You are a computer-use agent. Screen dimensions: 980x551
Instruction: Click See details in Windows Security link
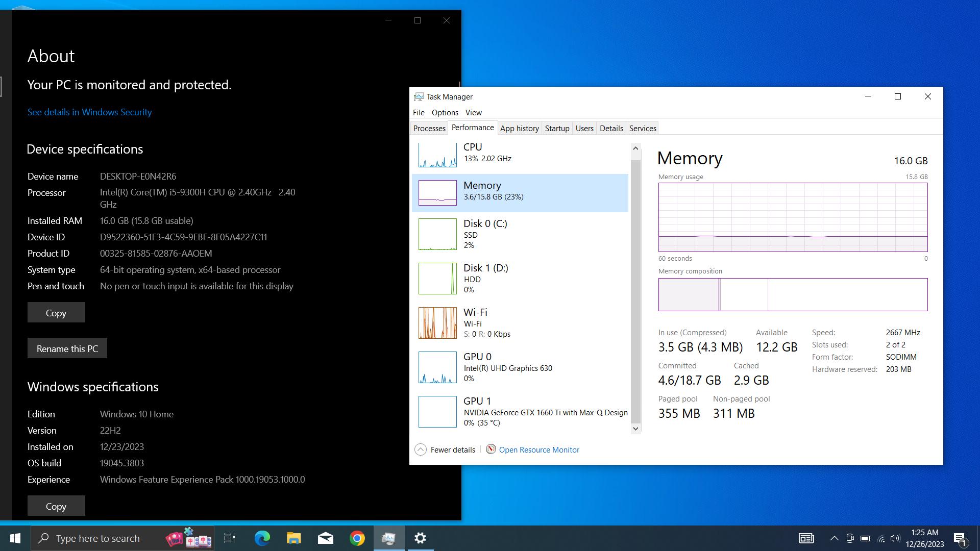point(90,112)
